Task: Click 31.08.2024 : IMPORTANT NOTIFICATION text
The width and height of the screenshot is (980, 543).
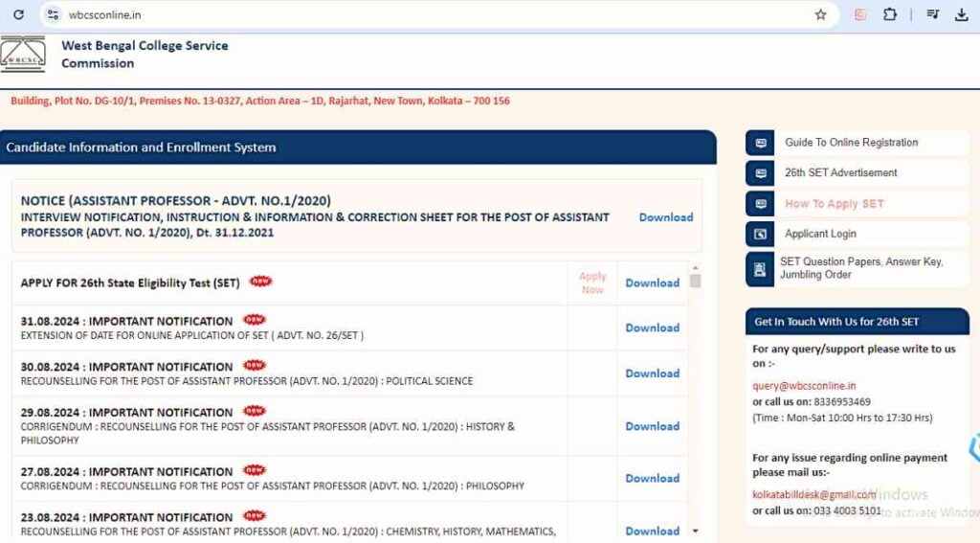Action: click(x=126, y=322)
